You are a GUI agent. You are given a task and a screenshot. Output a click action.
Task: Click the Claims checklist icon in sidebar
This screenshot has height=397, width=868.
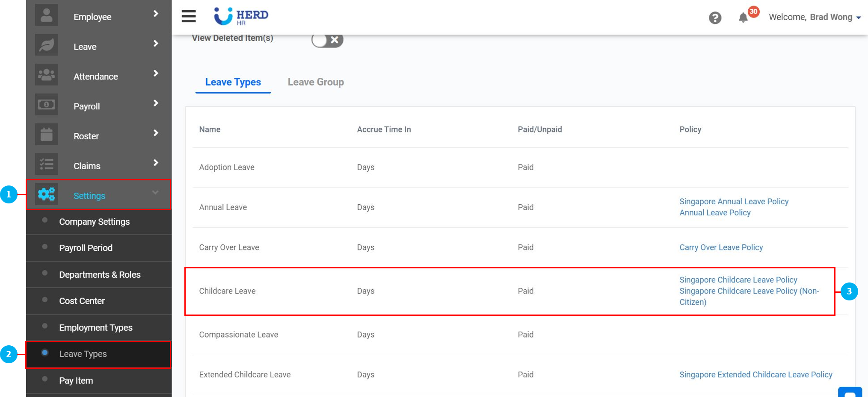(47, 165)
